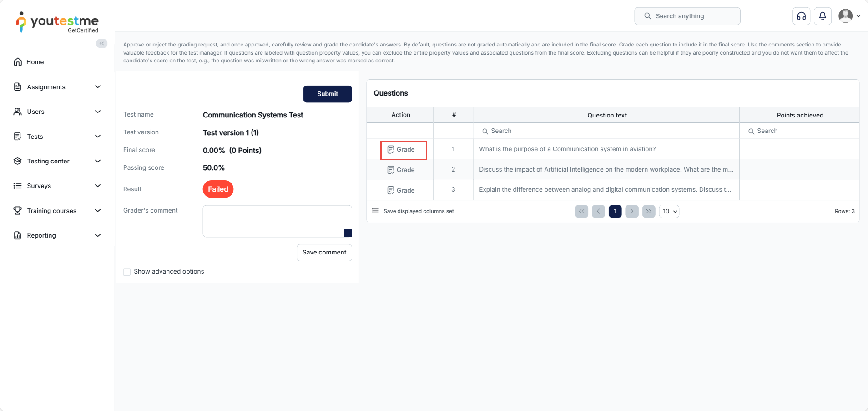Open the Home menu item
Image resolution: width=868 pixels, height=411 pixels.
pos(35,62)
